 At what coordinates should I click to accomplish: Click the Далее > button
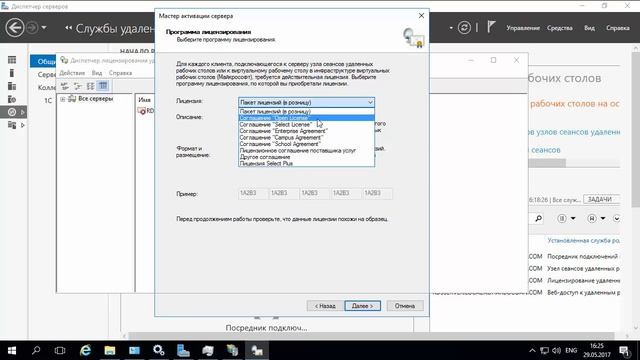pos(362,306)
